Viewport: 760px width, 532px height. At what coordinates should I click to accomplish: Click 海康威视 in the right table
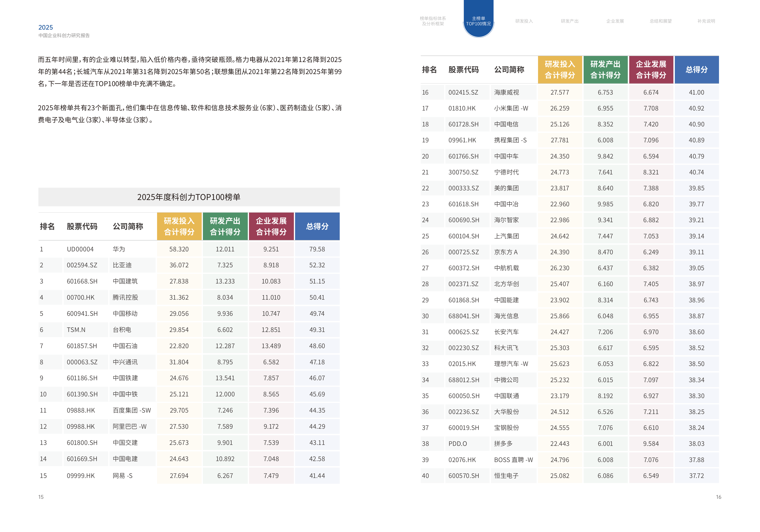click(x=506, y=92)
